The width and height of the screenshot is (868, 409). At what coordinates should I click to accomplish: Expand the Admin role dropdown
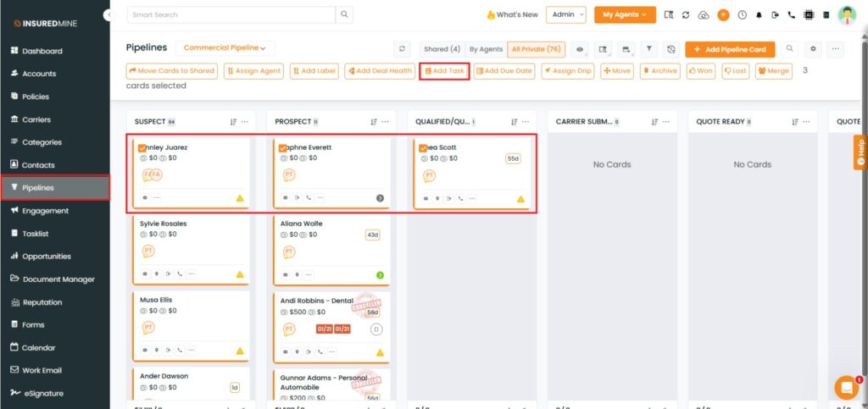pos(565,14)
